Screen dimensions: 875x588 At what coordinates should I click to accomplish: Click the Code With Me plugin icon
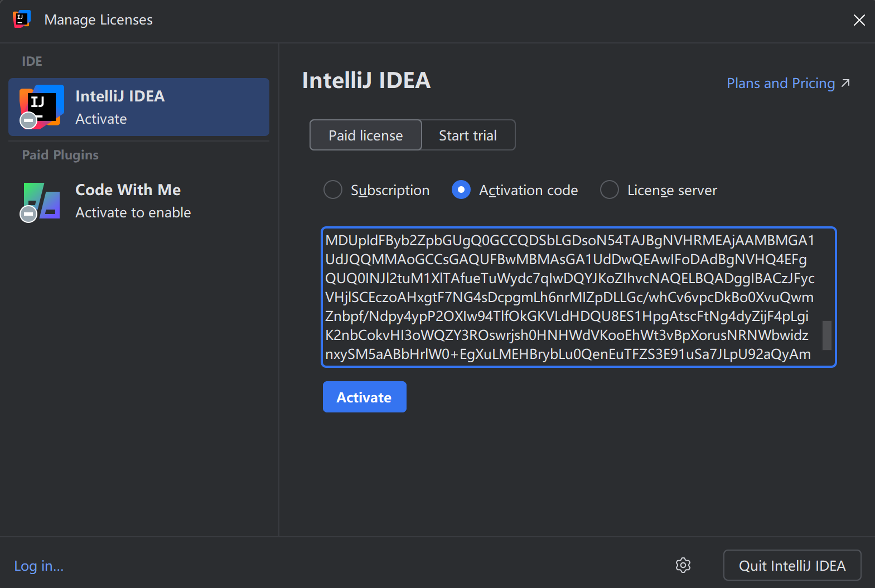(x=41, y=201)
